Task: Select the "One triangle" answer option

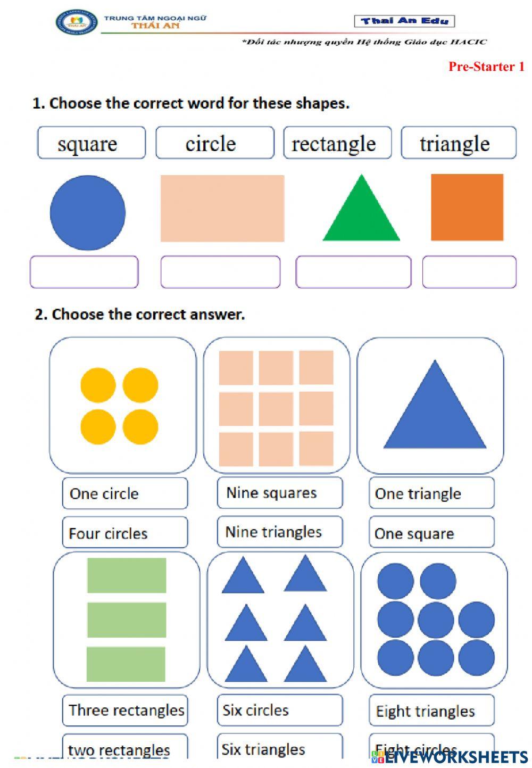Action: pos(431,493)
